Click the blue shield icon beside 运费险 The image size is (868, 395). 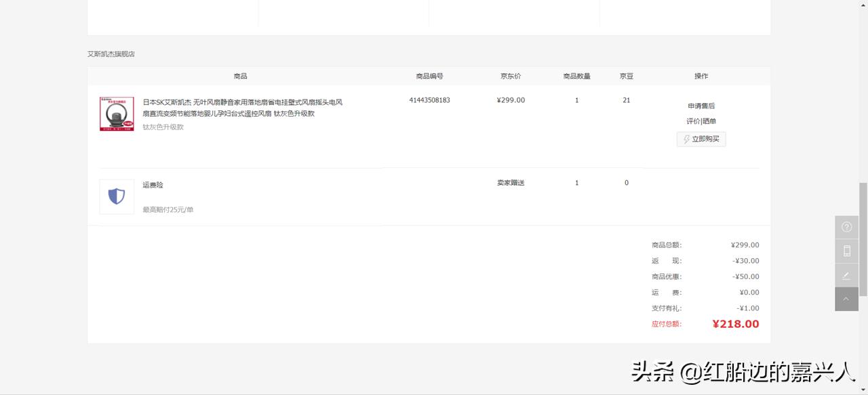pyautogui.click(x=116, y=196)
